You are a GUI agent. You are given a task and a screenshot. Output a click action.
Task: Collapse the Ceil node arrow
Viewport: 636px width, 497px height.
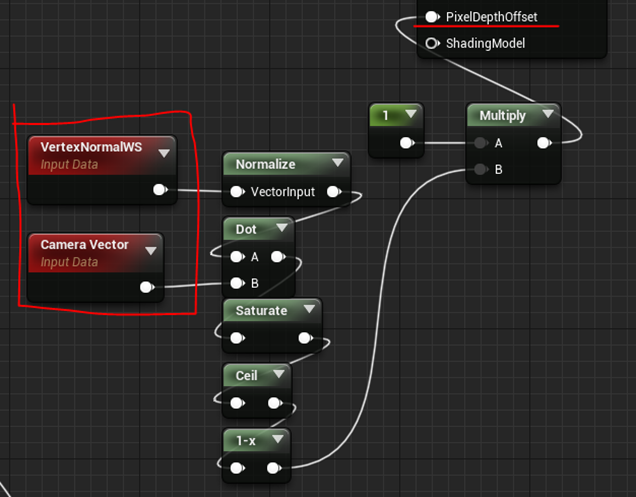[279, 374]
